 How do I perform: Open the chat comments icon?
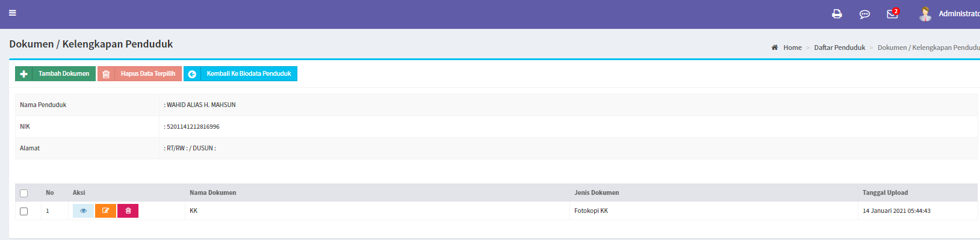click(864, 14)
